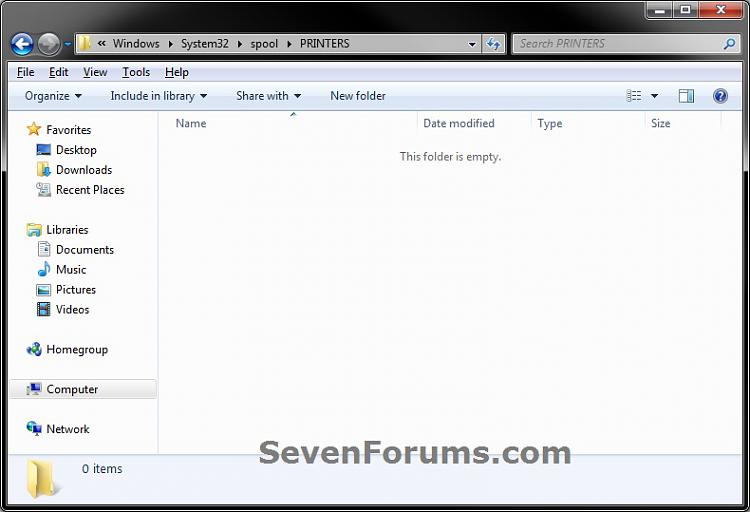Expand the arrow after System32 breadcrumb
The image size is (750, 512).
tap(240, 44)
